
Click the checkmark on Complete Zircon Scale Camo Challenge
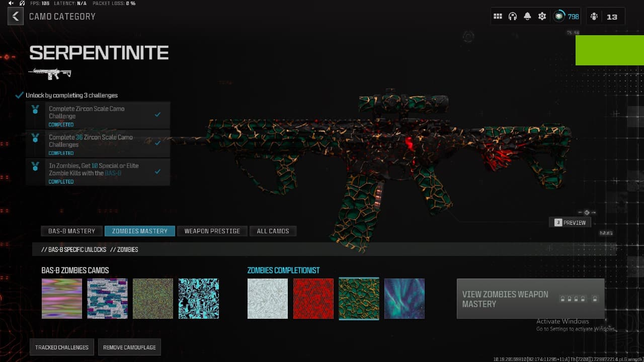[x=157, y=115]
